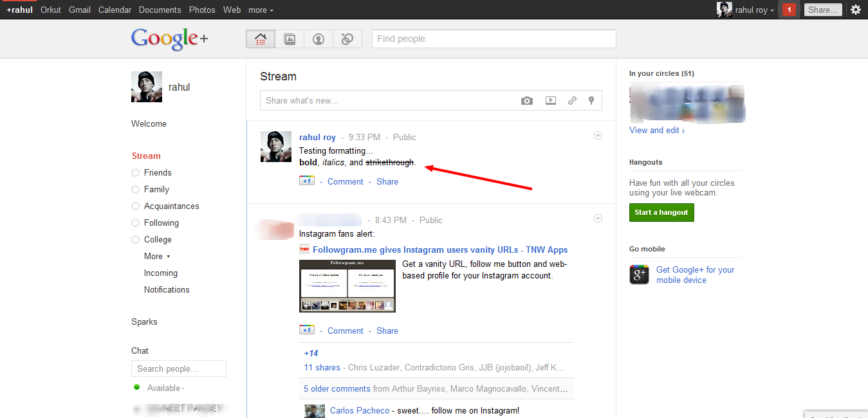Click Carlos Pacheco's avatar in comments
Viewport: 868px width, 418px height.
click(315, 411)
